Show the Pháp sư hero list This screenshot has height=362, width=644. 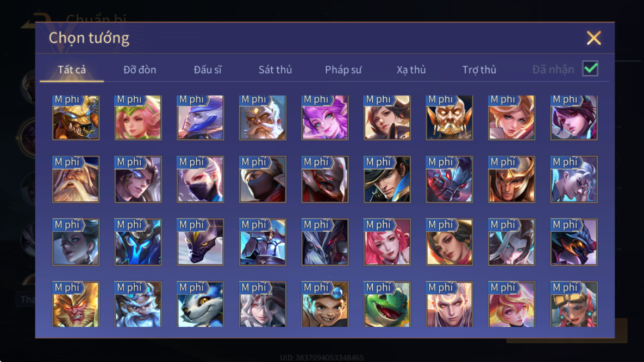pos(343,69)
